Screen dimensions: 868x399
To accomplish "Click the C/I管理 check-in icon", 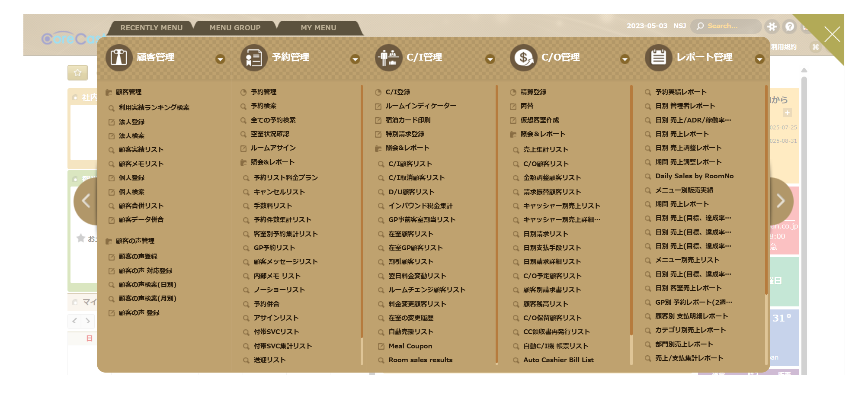I will (x=388, y=58).
